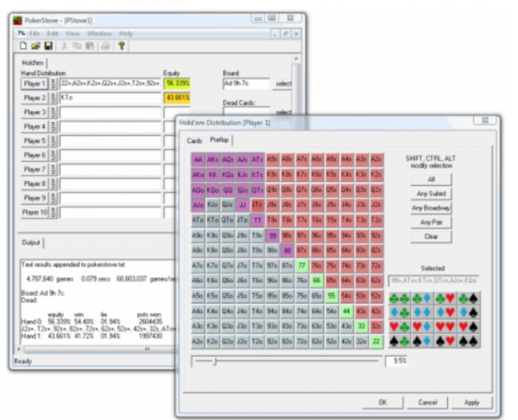The width and height of the screenshot is (518, 420).
Task: Click the Paste toolbar icon
Action: pos(90,45)
